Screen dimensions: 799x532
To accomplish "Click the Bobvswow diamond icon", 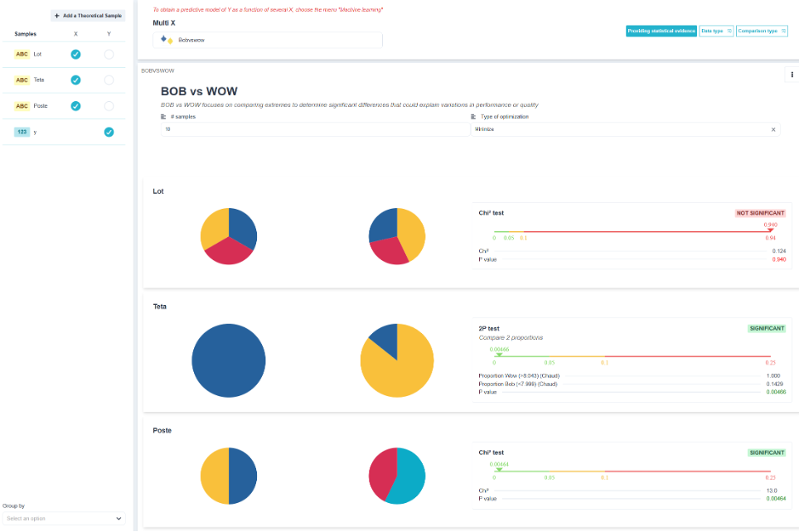I will coord(167,40).
